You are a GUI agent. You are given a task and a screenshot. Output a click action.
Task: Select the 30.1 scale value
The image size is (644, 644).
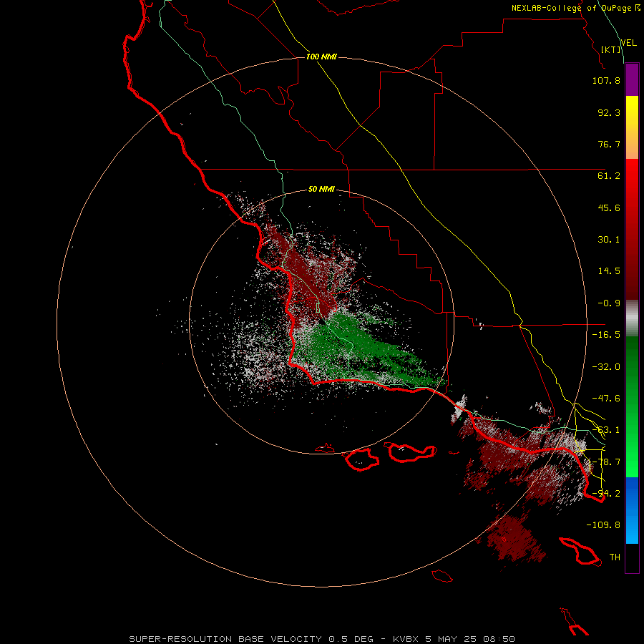(609, 240)
